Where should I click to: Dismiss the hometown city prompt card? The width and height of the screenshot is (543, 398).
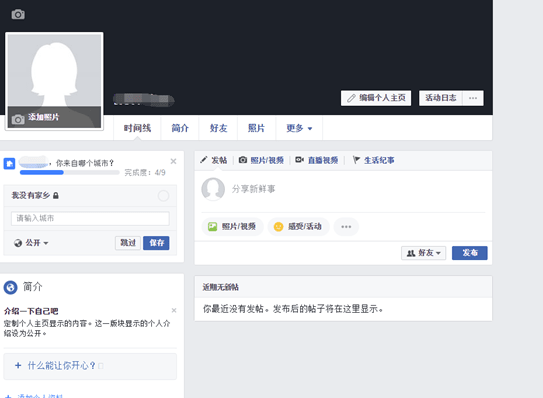(173, 161)
